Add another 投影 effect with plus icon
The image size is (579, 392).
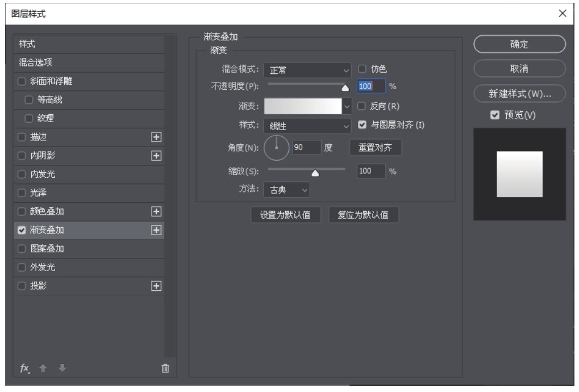(156, 286)
